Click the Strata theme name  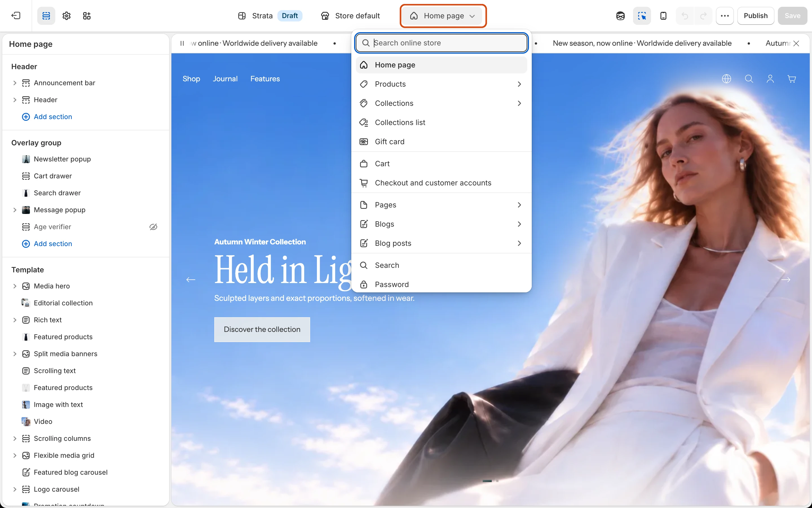pyautogui.click(x=262, y=16)
